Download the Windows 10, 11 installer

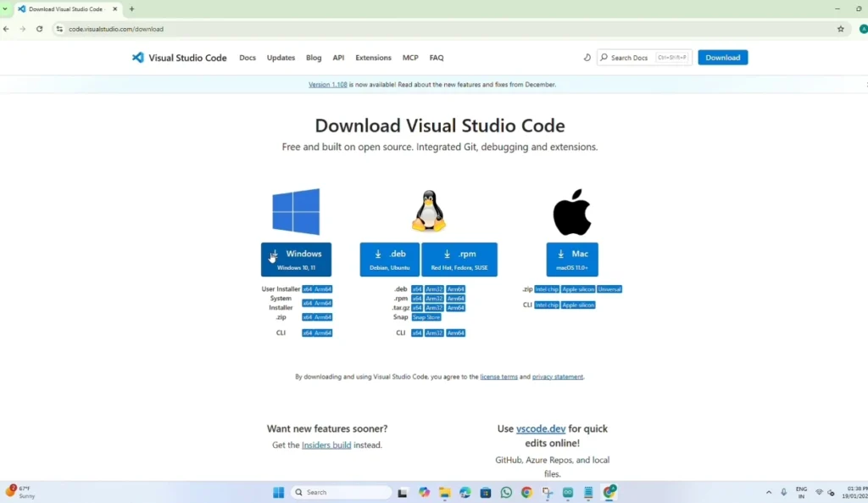[x=296, y=259]
